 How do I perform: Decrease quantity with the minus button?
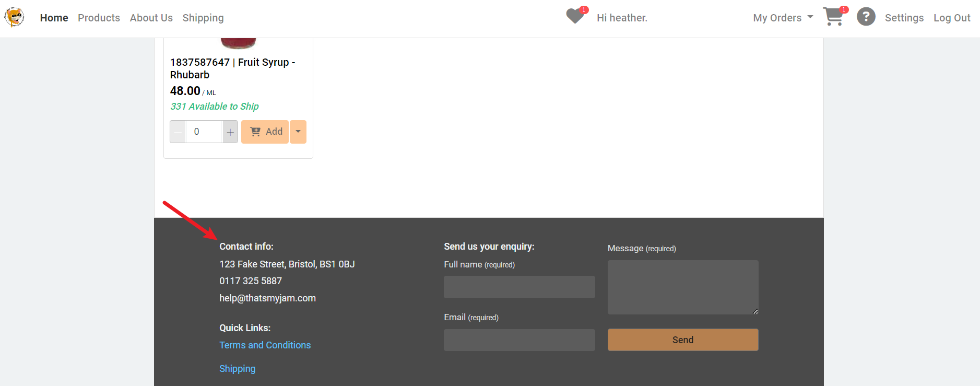(178, 132)
